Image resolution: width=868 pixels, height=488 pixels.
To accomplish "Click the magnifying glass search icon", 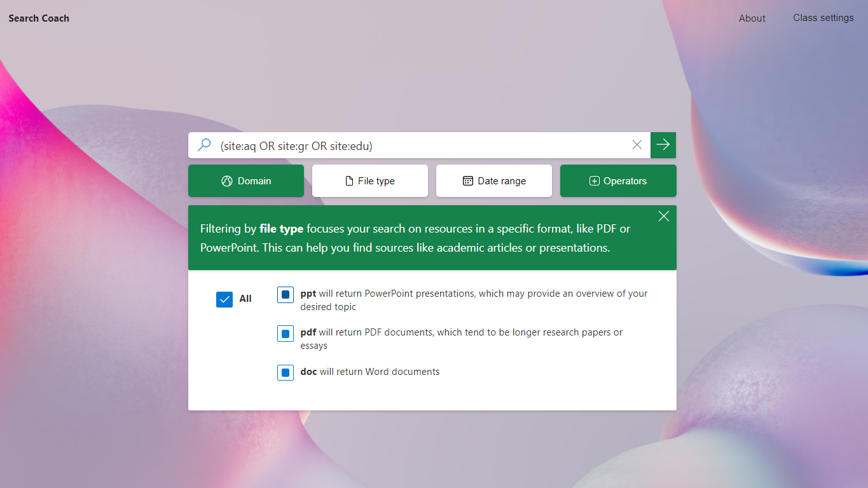I will click(x=204, y=146).
